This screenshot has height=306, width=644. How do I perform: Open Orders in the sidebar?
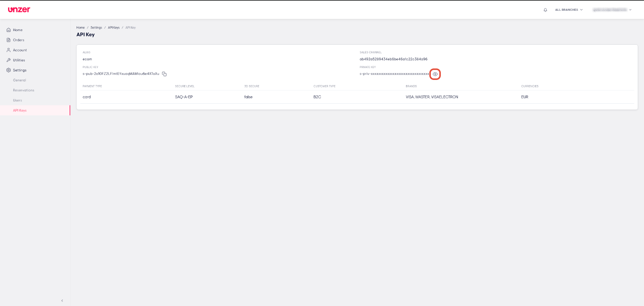point(19,40)
